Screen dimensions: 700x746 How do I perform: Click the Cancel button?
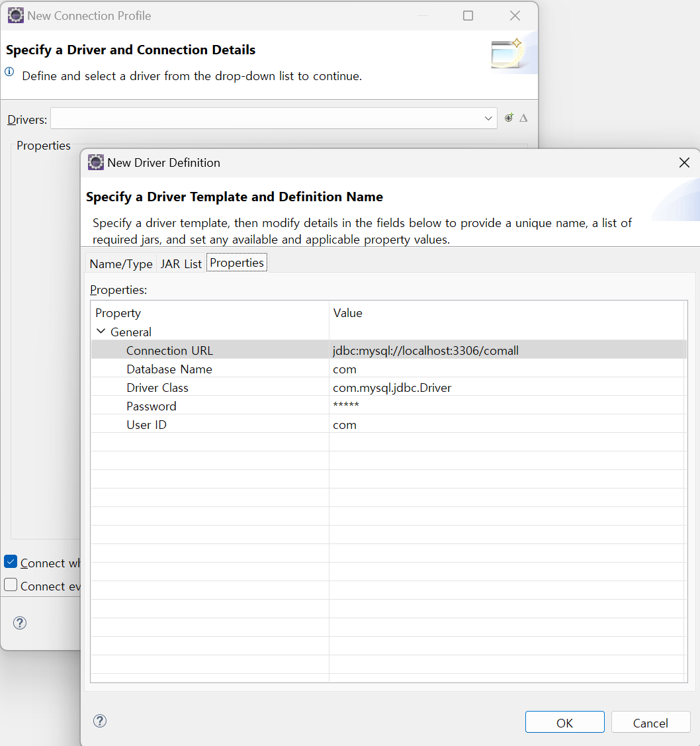[x=650, y=722]
